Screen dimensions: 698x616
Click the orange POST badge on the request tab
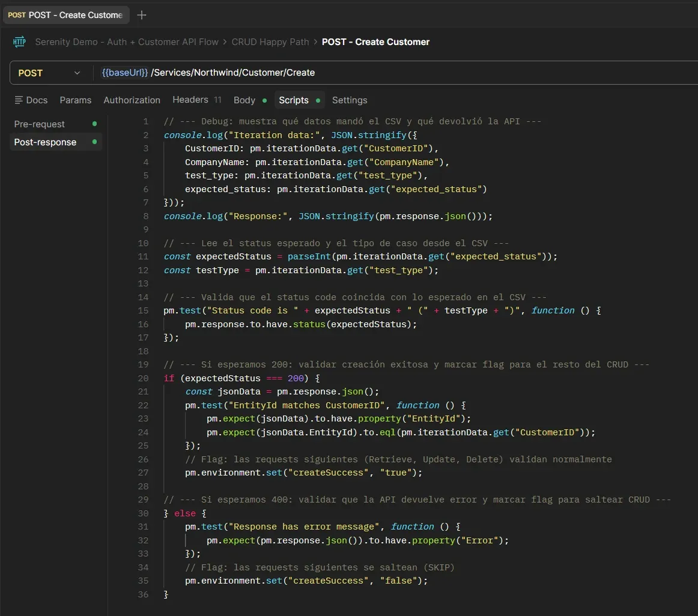(16, 14)
